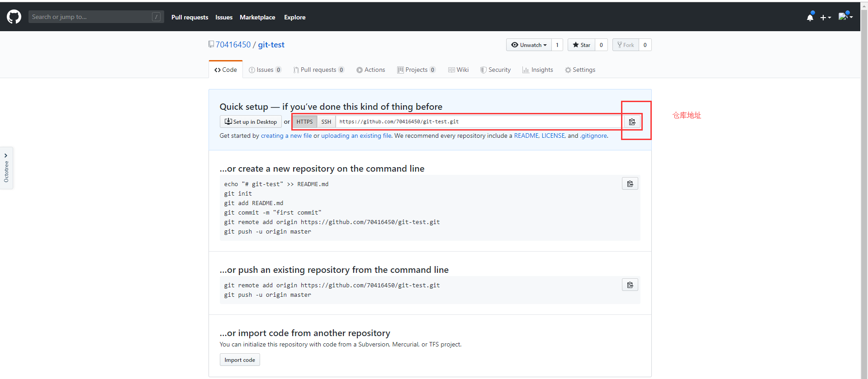This screenshot has width=868, height=379.
Task: Click the watchers count 1
Action: click(557, 45)
